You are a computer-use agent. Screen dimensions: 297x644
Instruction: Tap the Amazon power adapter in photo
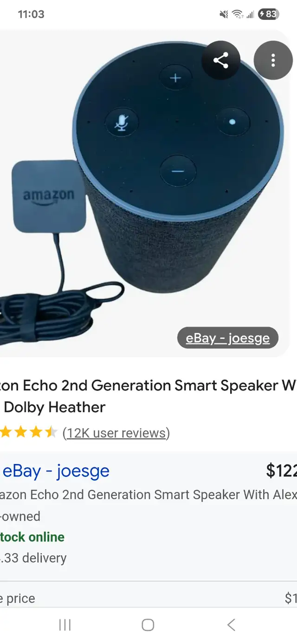point(49,196)
